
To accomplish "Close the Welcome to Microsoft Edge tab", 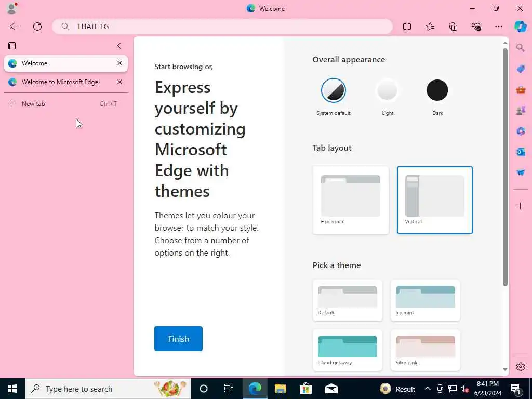I will [x=119, y=82].
